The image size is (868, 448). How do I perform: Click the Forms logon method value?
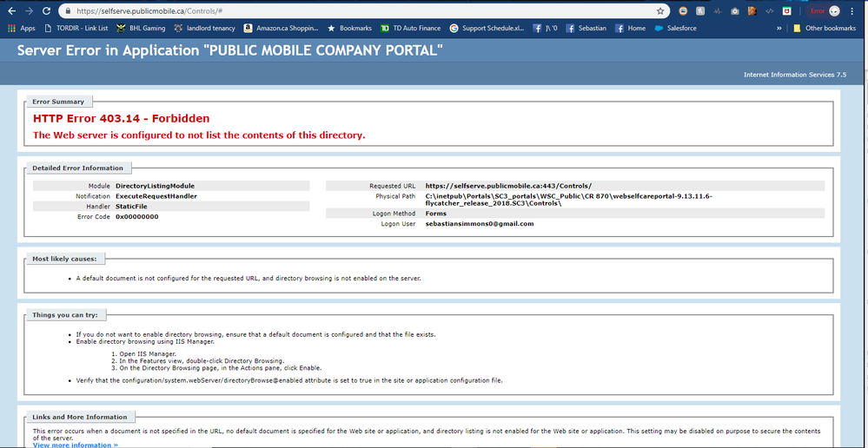coord(435,213)
